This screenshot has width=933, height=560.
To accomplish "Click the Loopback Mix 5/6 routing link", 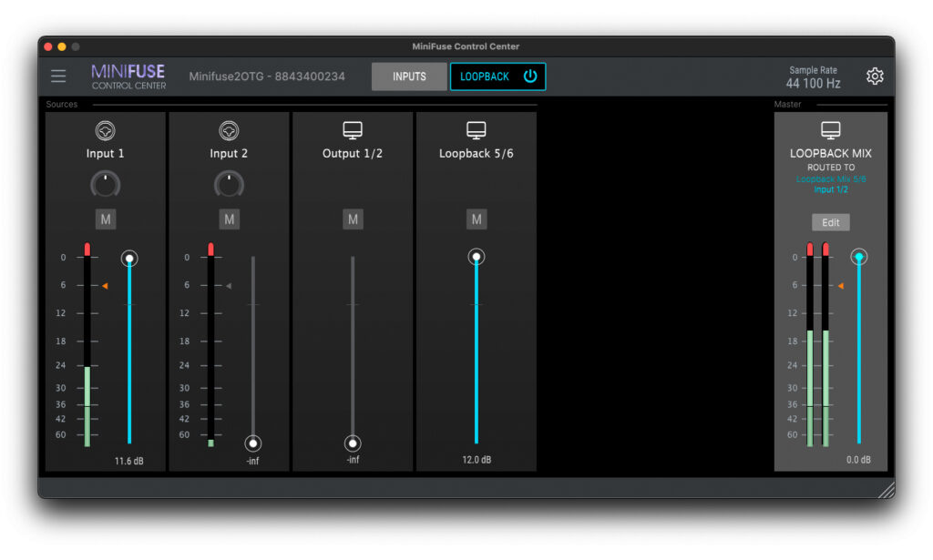I will [x=830, y=179].
